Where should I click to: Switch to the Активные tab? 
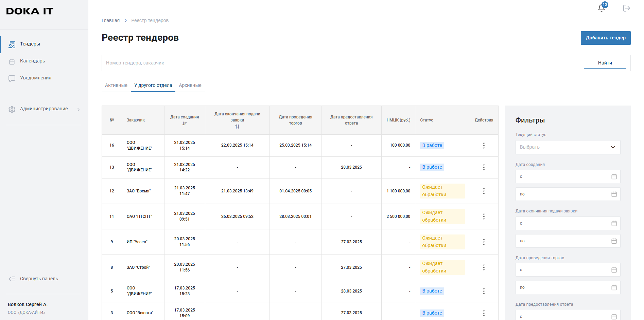coord(116,86)
